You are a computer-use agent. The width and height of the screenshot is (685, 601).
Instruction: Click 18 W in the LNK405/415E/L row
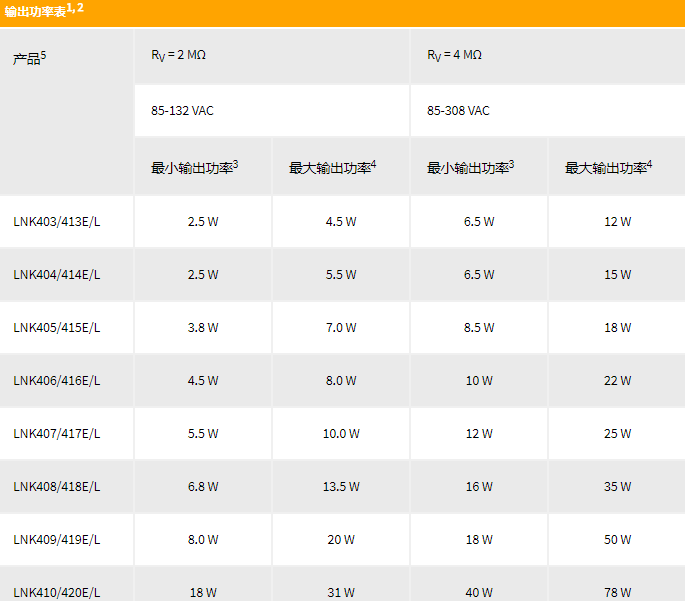618,328
